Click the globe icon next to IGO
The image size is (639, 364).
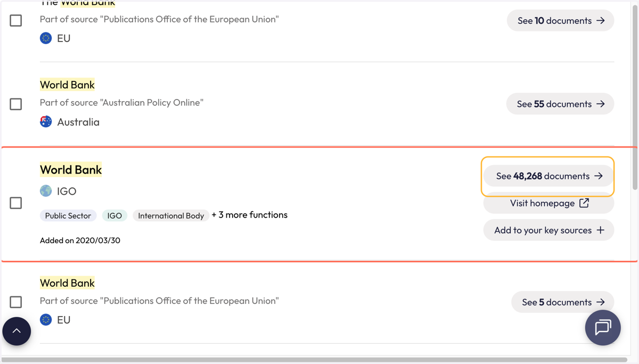46,191
